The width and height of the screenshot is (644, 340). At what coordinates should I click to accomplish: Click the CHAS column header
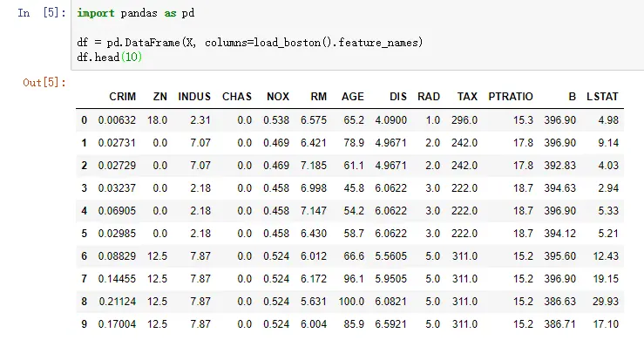point(237,97)
